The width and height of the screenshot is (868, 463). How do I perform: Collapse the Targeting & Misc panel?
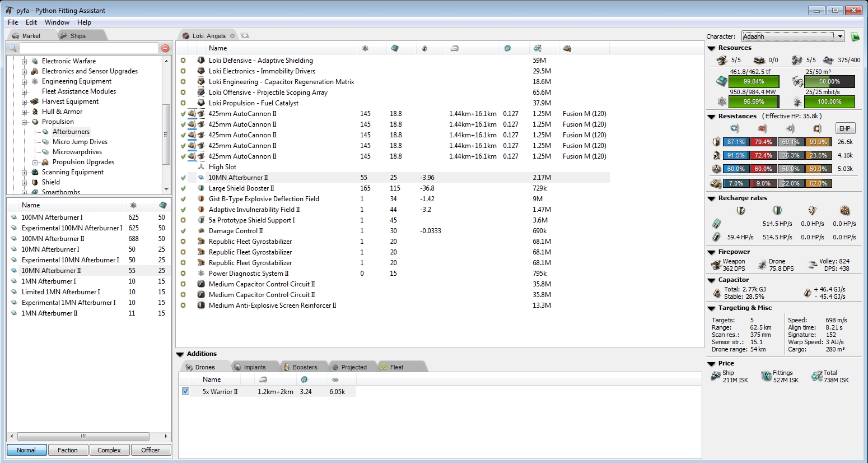click(711, 308)
